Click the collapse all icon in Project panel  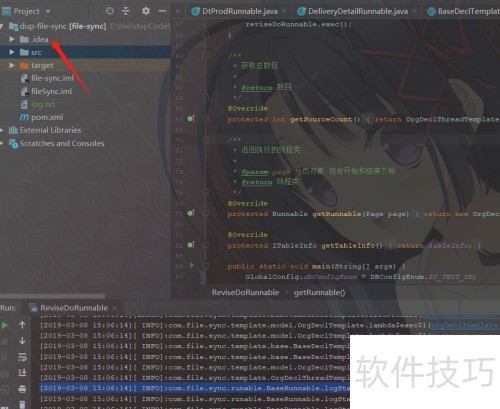click(126, 11)
